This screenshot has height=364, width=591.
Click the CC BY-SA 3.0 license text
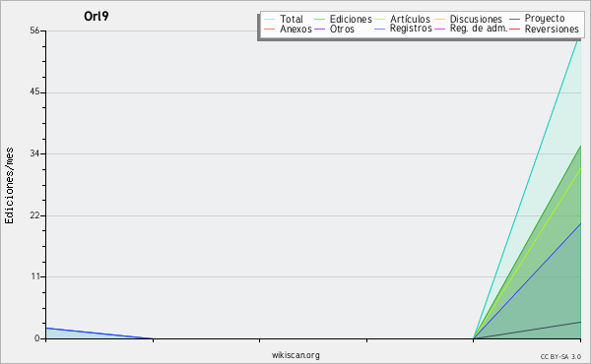pos(560,357)
